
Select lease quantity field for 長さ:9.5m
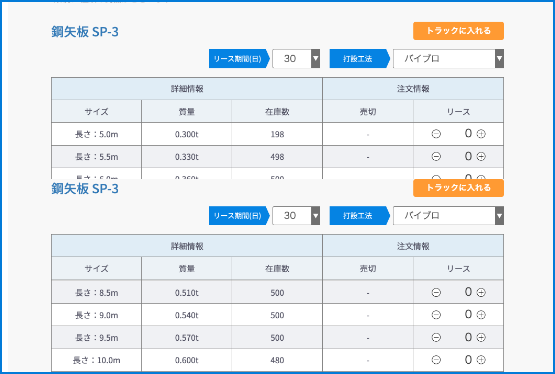point(468,337)
